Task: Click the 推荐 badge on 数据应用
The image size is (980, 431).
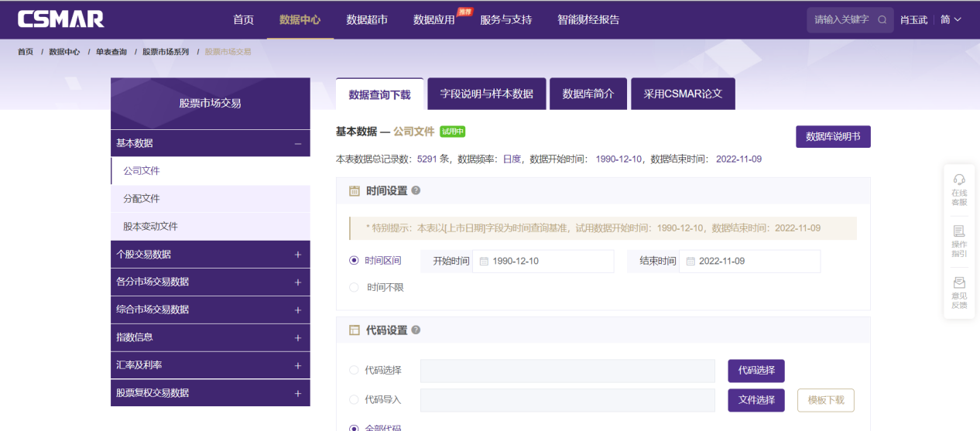Action: click(464, 12)
